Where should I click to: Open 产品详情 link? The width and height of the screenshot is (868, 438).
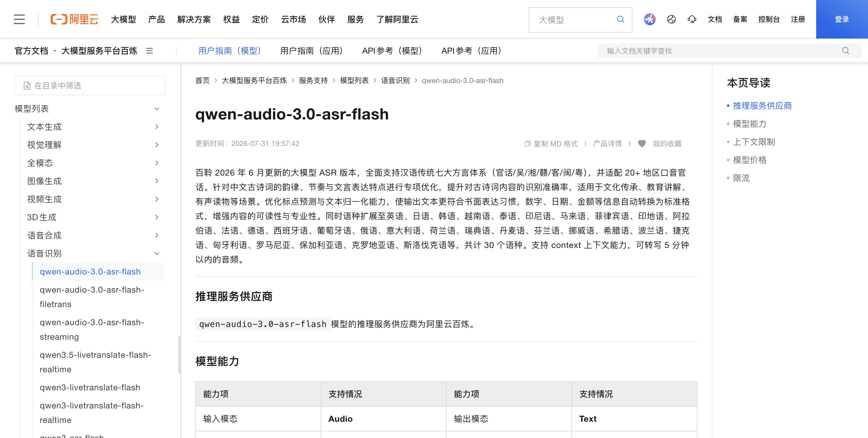pyautogui.click(x=607, y=144)
